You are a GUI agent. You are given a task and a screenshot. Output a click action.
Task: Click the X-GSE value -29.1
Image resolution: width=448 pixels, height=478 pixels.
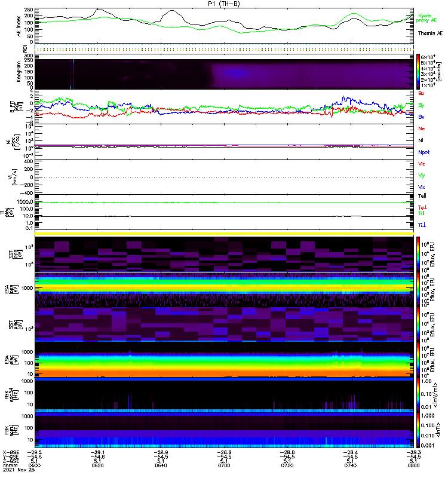97,452
